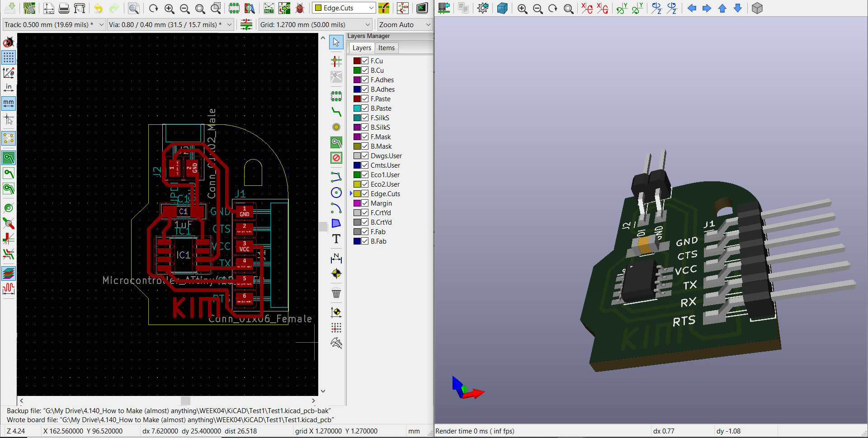Uncheck F.SilkS layer visibility
This screenshot has height=438, width=868.
(365, 118)
